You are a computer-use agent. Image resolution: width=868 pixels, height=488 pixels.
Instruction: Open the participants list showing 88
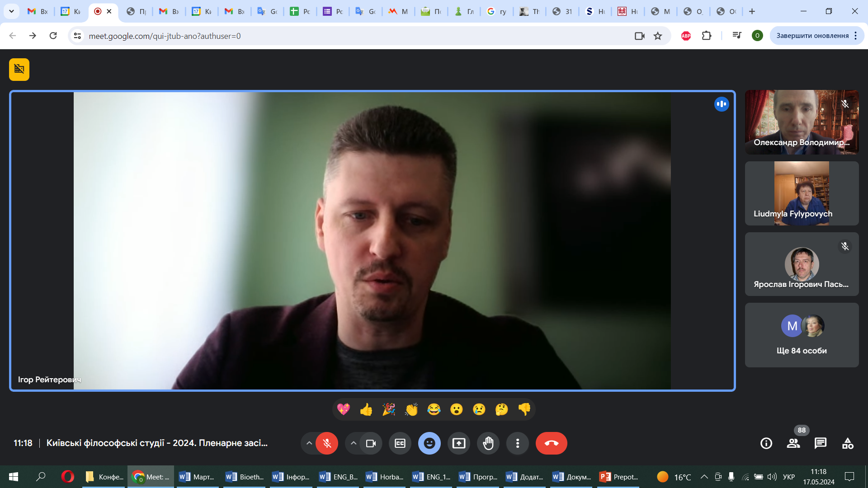[x=793, y=443]
